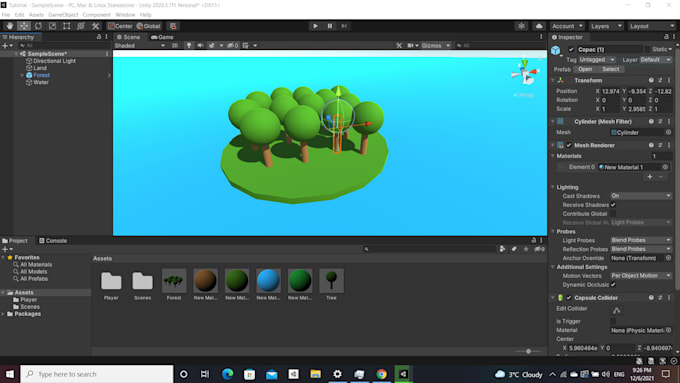Select the Rect transform tool

(66, 26)
